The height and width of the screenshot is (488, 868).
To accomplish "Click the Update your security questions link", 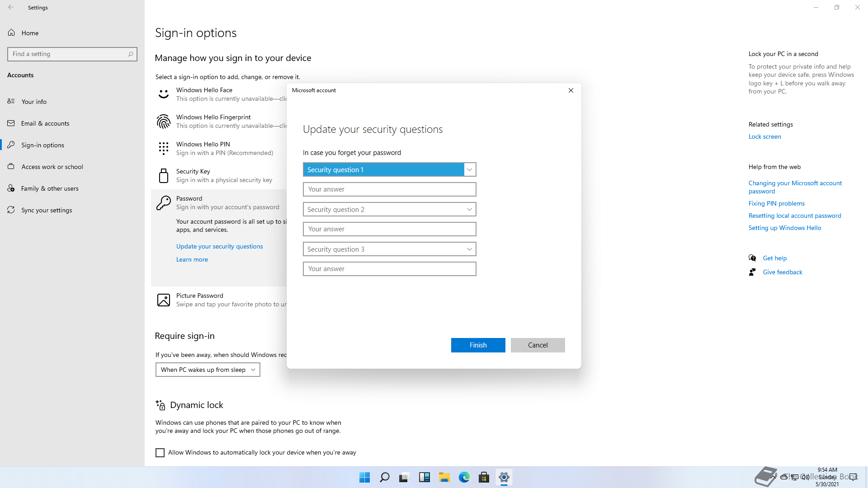I will coord(219,246).
